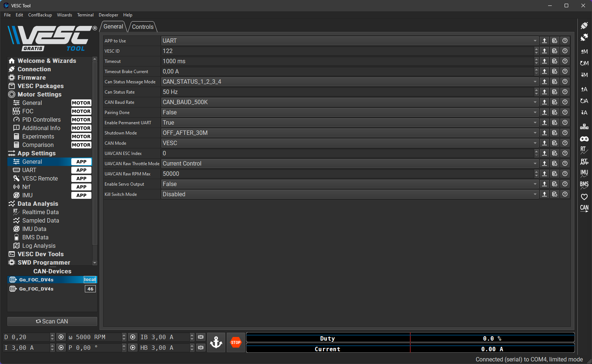Click the UAVCAN ESC Index stepper arrows
Screen dimensions: 592x364
point(536,153)
